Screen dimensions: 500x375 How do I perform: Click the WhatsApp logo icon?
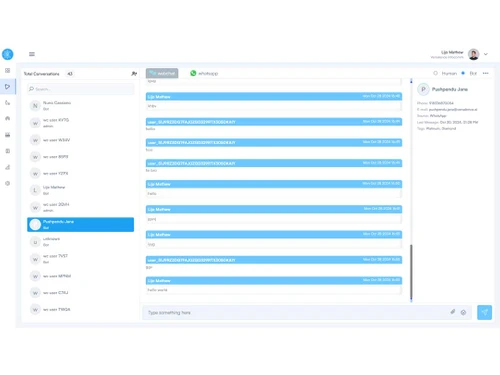(x=193, y=73)
